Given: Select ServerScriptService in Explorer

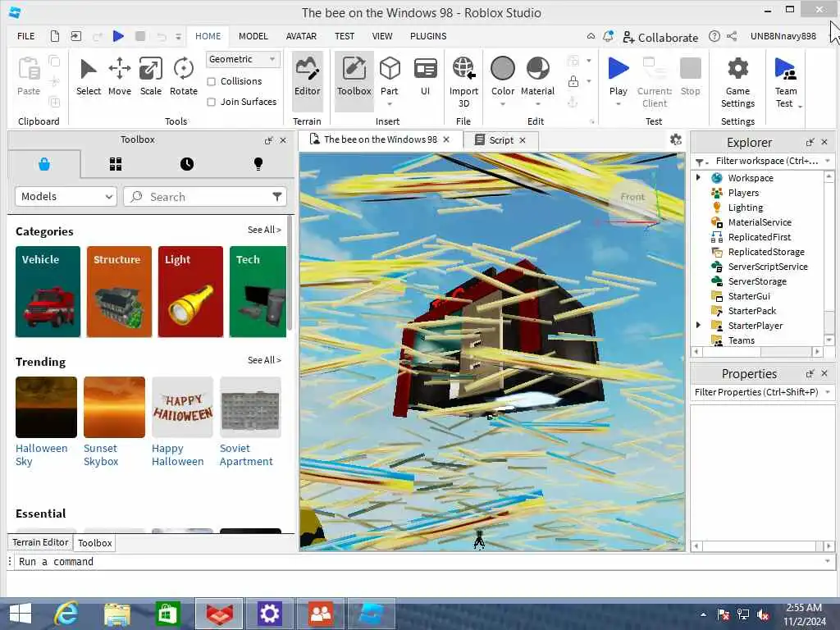Looking at the screenshot, I should point(767,267).
